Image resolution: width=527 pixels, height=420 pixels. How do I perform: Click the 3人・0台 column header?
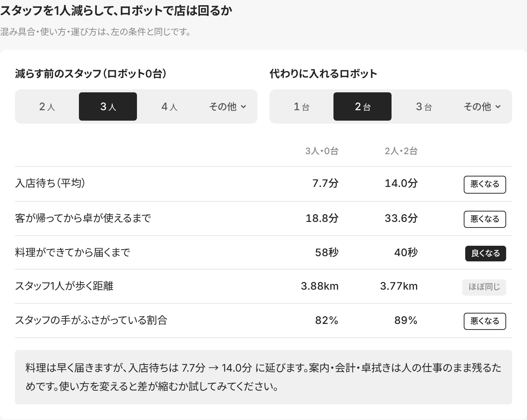click(322, 151)
